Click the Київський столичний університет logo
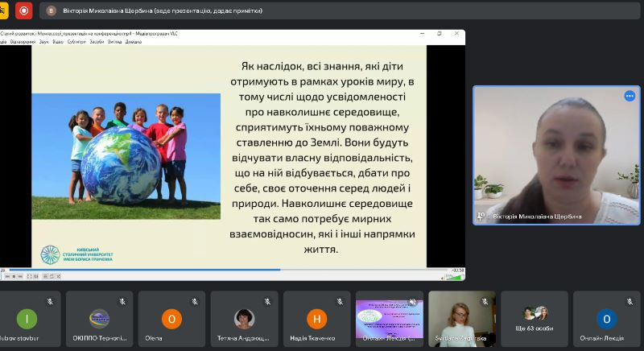Viewport: 644px width, 351px height. click(76, 254)
